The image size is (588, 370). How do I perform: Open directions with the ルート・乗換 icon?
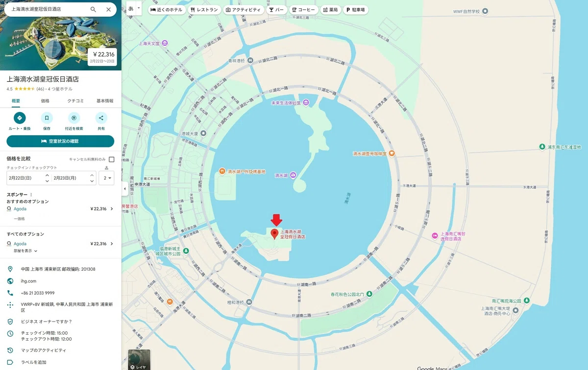click(20, 118)
